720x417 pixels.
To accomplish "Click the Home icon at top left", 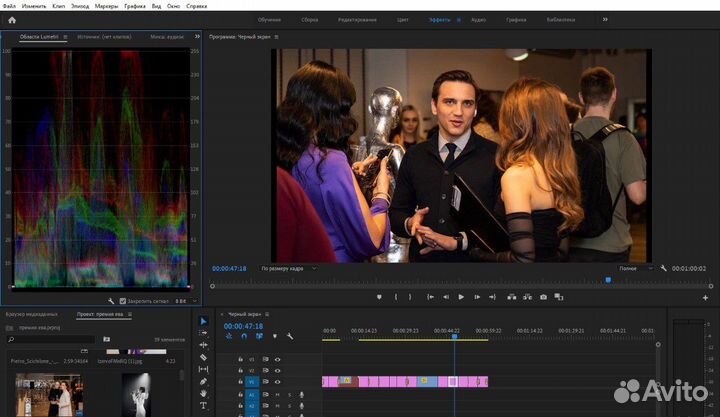I will coord(11,19).
